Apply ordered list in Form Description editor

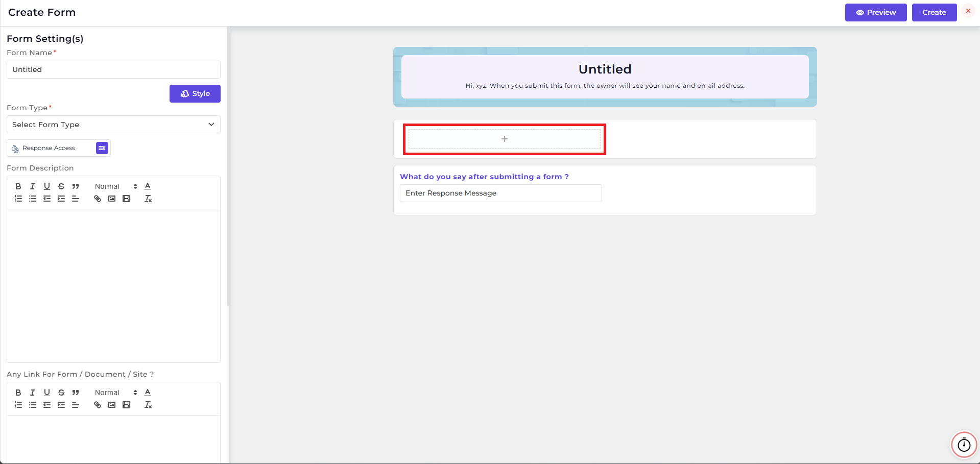tap(18, 199)
